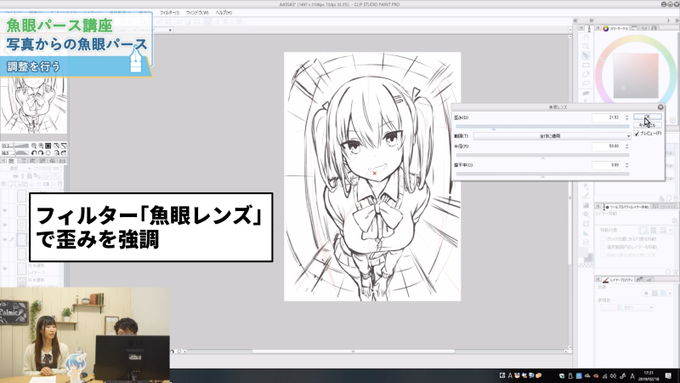Open the Filter menu in menu bar
This screenshot has width=680, height=383.
[169, 13]
